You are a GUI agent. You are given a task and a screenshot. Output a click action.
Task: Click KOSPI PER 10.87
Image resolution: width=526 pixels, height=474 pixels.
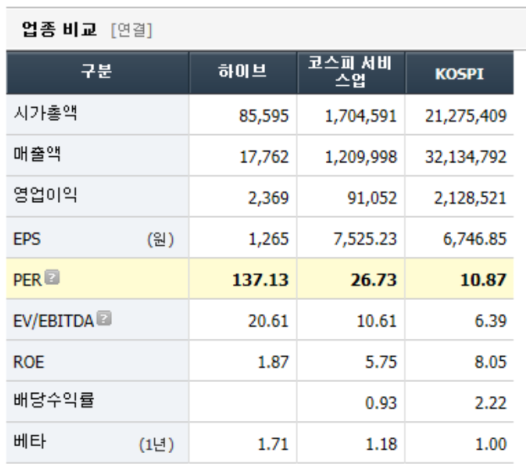point(483,280)
